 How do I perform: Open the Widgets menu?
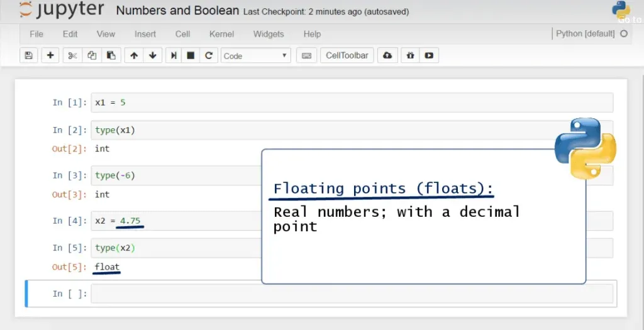tap(269, 34)
